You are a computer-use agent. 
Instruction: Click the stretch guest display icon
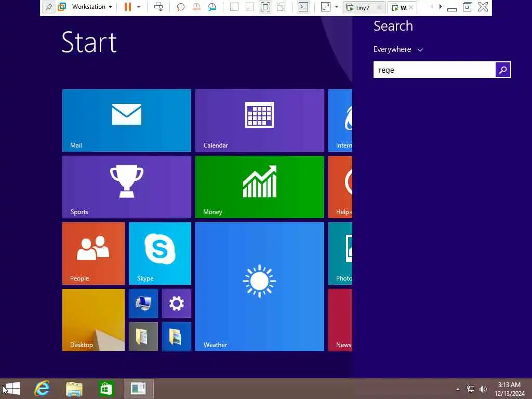pyautogui.click(x=325, y=7)
